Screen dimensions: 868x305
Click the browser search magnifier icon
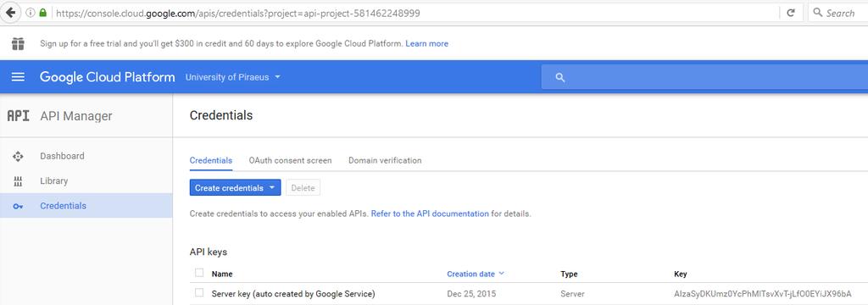tap(818, 12)
